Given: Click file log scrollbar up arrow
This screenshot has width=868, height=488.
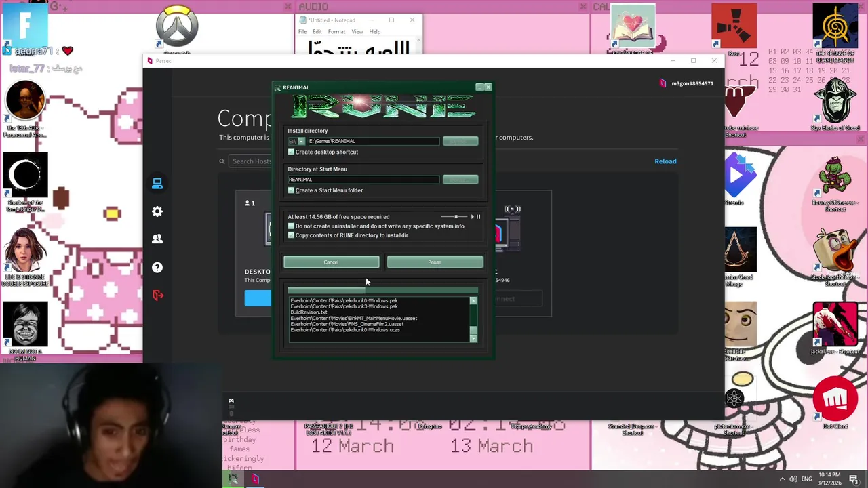Looking at the screenshot, I should coord(473,301).
